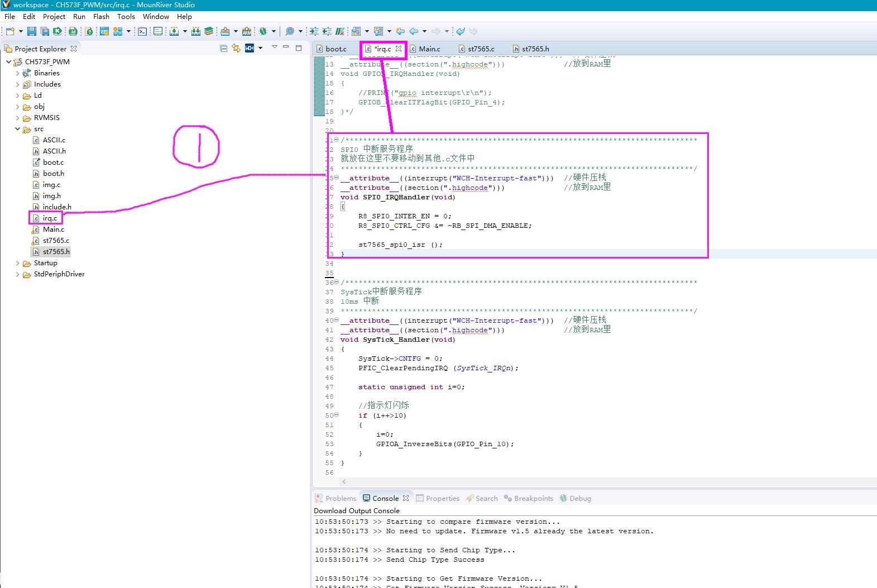Launch debug with the bug icon
The image size is (877, 588).
coord(263,31)
